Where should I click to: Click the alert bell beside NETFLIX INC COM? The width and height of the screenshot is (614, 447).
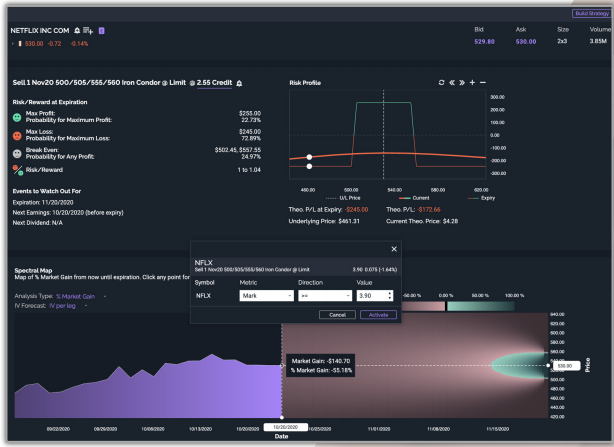[77, 32]
